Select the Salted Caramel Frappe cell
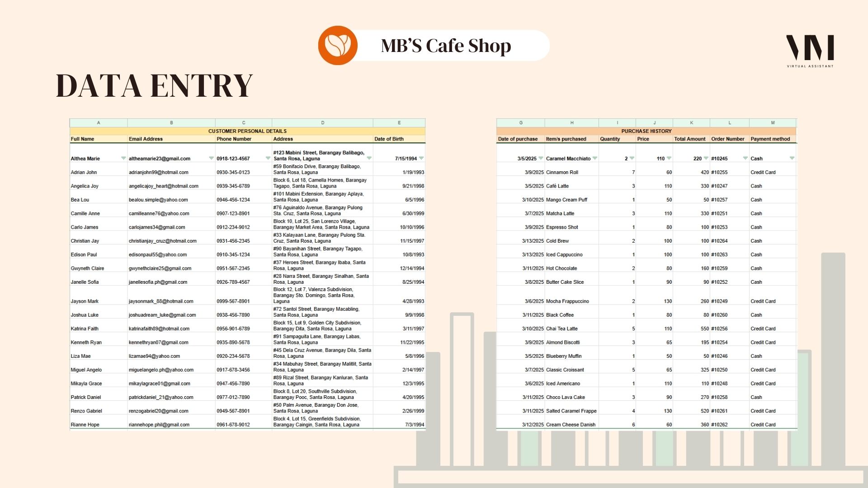Image resolution: width=868 pixels, height=488 pixels. pyautogui.click(x=571, y=411)
